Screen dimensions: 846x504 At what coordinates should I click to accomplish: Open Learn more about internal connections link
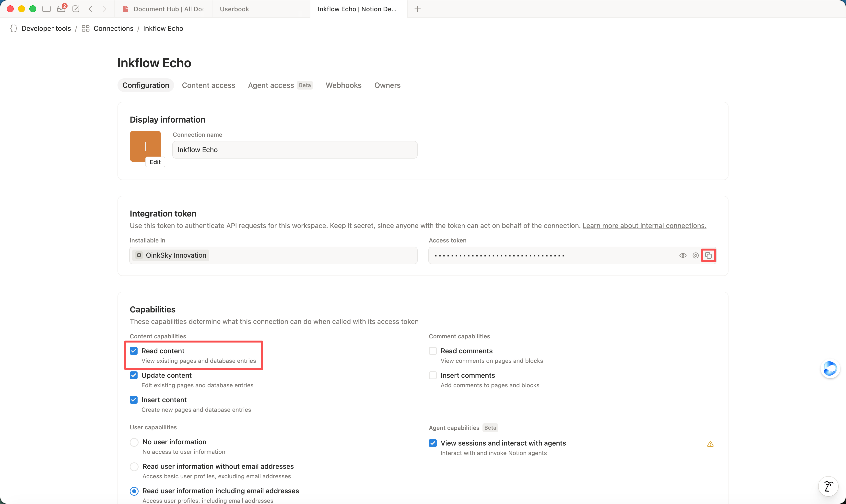644,226
